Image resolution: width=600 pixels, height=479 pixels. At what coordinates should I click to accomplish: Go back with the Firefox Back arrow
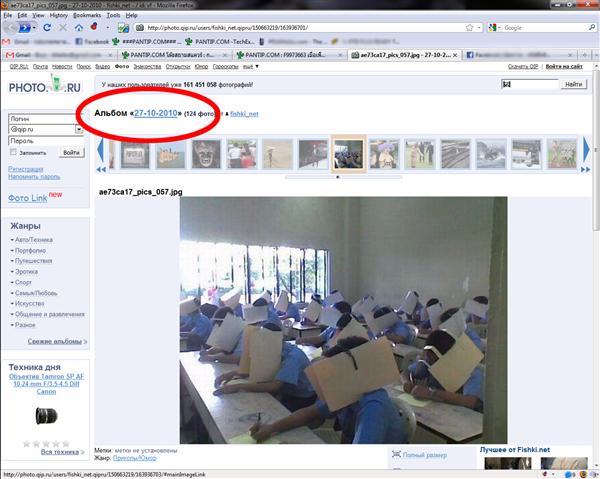point(11,28)
